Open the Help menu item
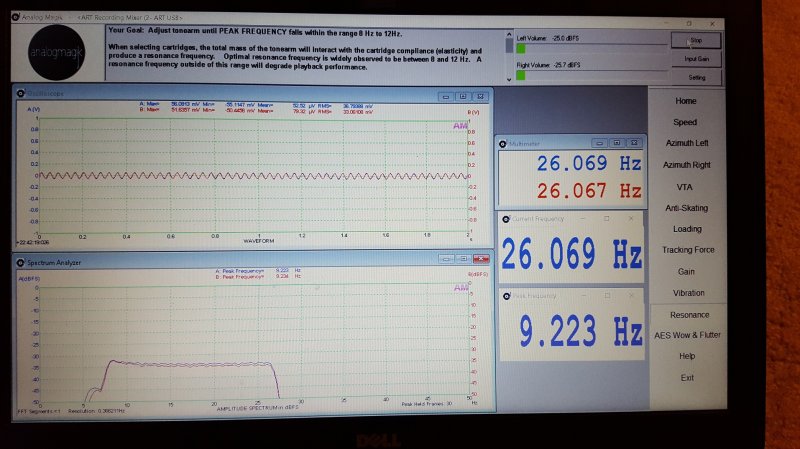 click(687, 356)
